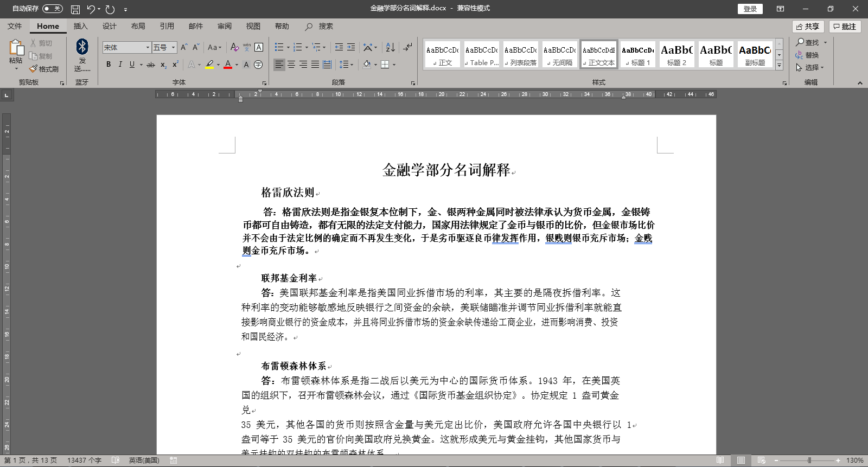Image resolution: width=868 pixels, height=467 pixels.
Task: Click the 130% zoom level indicator
Action: [855, 460]
